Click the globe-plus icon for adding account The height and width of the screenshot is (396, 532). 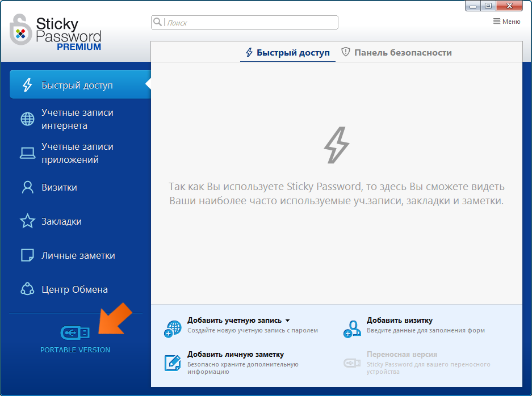click(x=173, y=329)
